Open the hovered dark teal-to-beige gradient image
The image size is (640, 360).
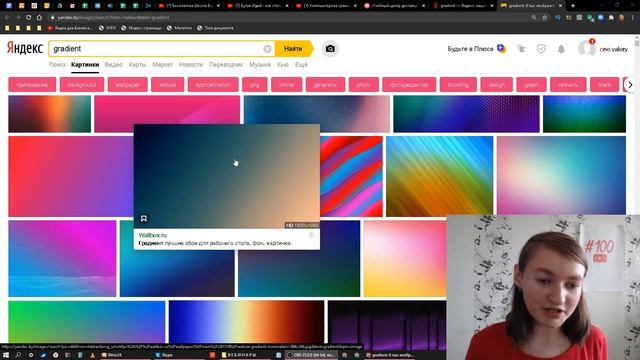(227, 176)
